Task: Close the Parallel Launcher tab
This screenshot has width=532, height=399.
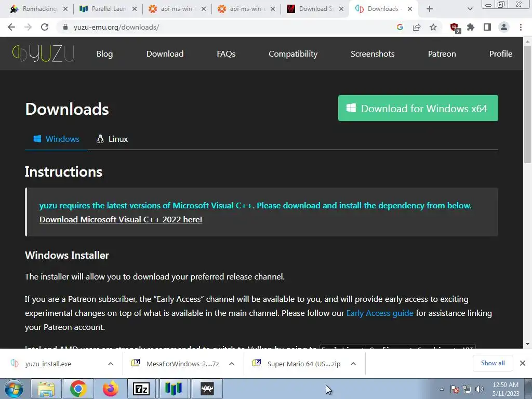Action: (135, 9)
